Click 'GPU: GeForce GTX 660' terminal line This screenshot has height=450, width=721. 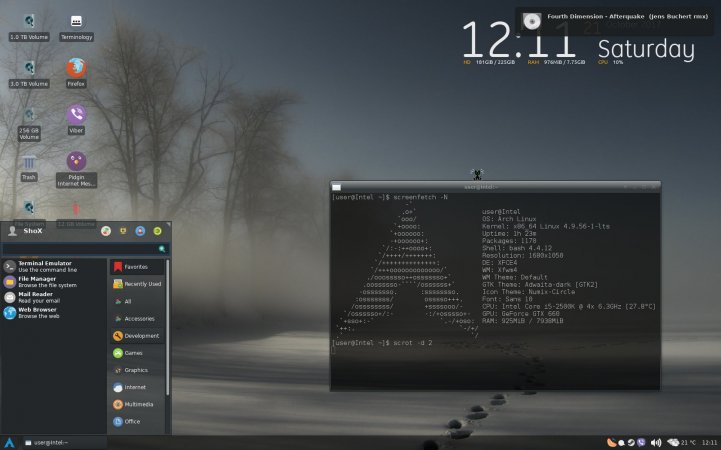coord(522,313)
